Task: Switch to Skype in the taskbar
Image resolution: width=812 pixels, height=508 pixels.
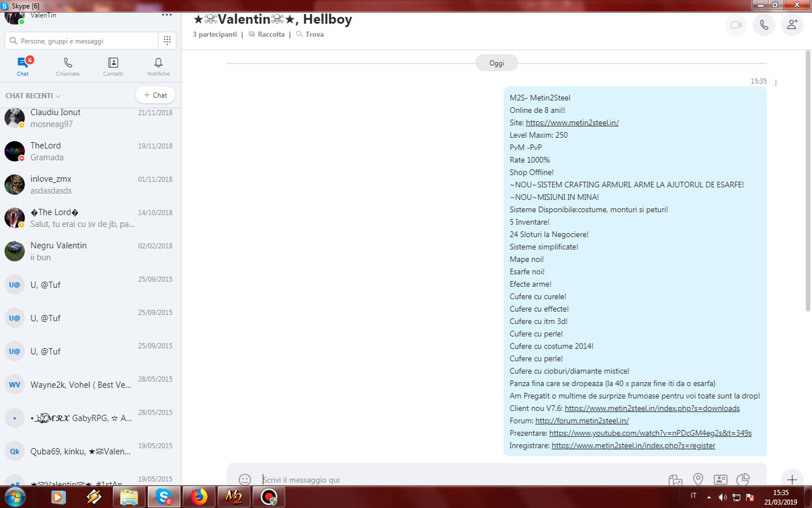Action: pyautogui.click(x=164, y=497)
